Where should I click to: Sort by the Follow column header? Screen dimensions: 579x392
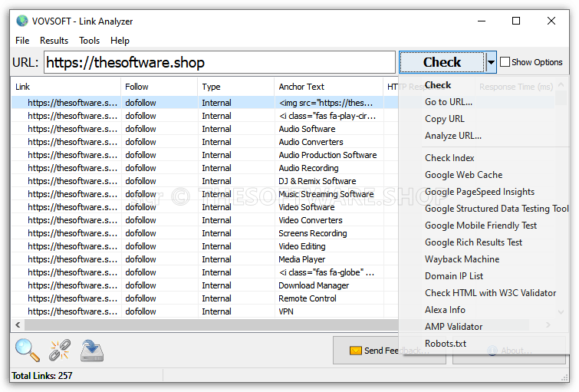(x=160, y=87)
